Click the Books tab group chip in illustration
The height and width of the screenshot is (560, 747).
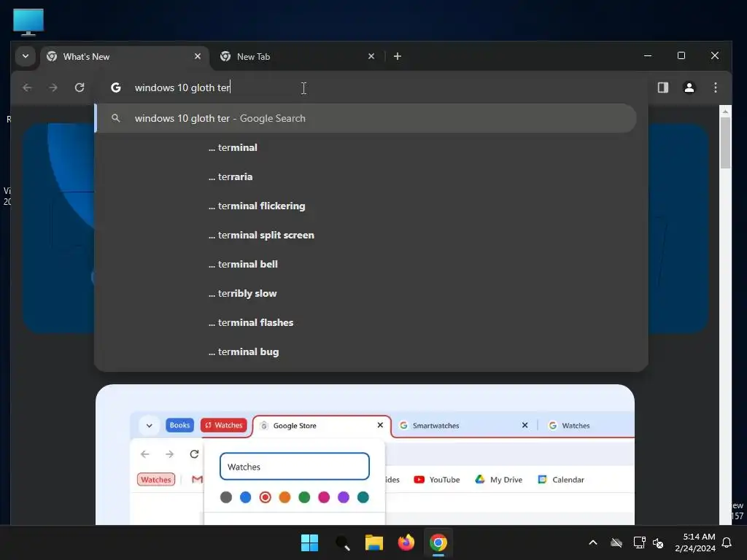pos(179,425)
